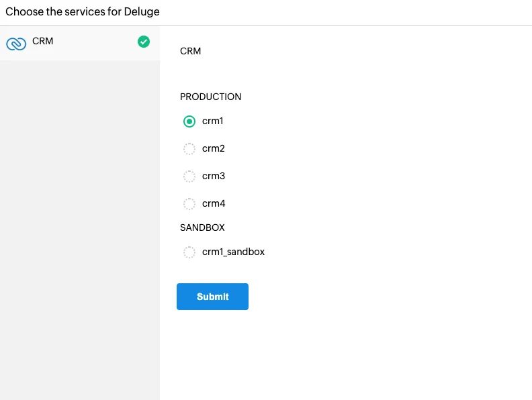The height and width of the screenshot is (400, 532).
Task: Pick the crm3 radio circle
Action: (189, 177)
